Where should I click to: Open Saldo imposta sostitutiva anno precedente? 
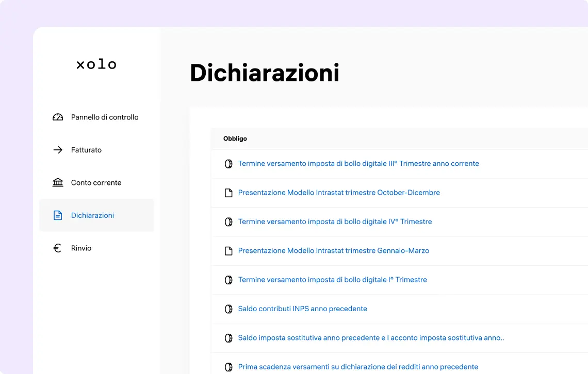click(x=370, y=338)
